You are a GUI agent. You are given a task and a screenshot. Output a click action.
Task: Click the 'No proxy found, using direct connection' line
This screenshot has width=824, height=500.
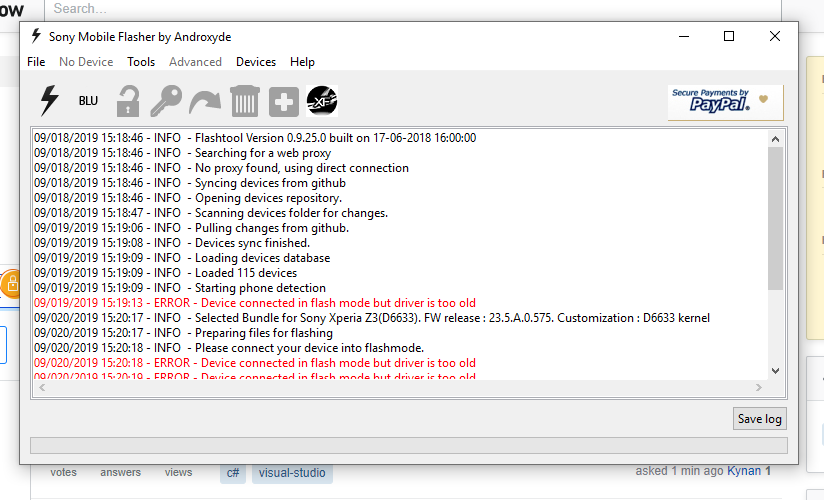(221, 168)
